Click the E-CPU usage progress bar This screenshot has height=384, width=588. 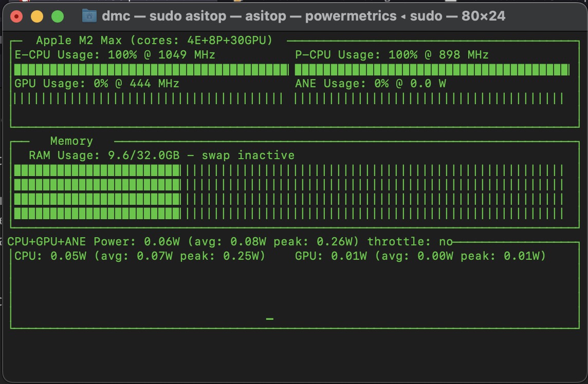151,69
